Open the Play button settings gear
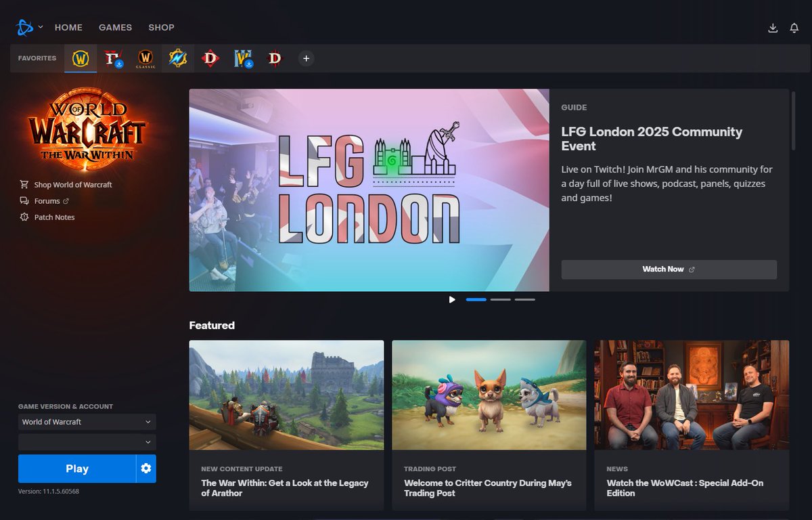 point(146,468)
